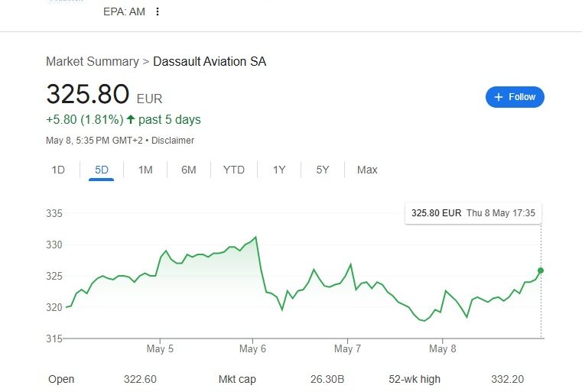Select the 5D time range tab
This screenshot has height=392, width=582.
point(102,170)
